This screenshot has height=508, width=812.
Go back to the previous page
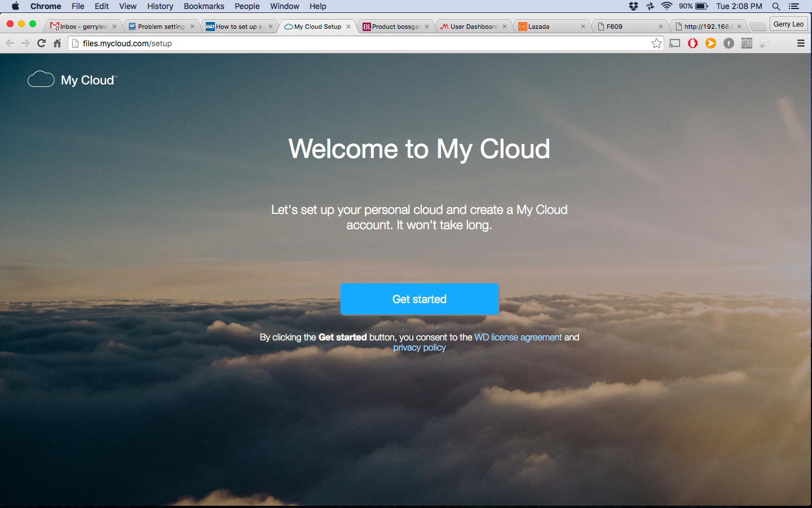(10, 43)
